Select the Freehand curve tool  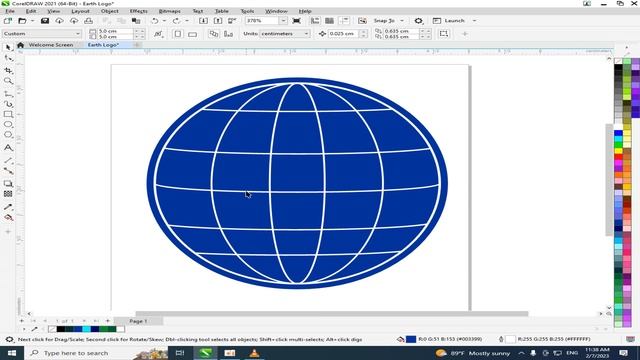pyautogui.click(x=8, y=94)
